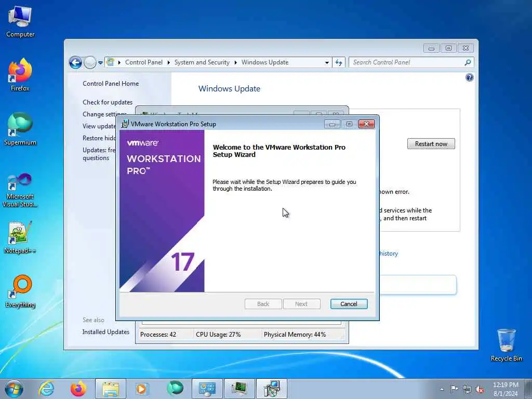Go back in Control Panel window
This screenshot has width=532, height=399.
75,62
